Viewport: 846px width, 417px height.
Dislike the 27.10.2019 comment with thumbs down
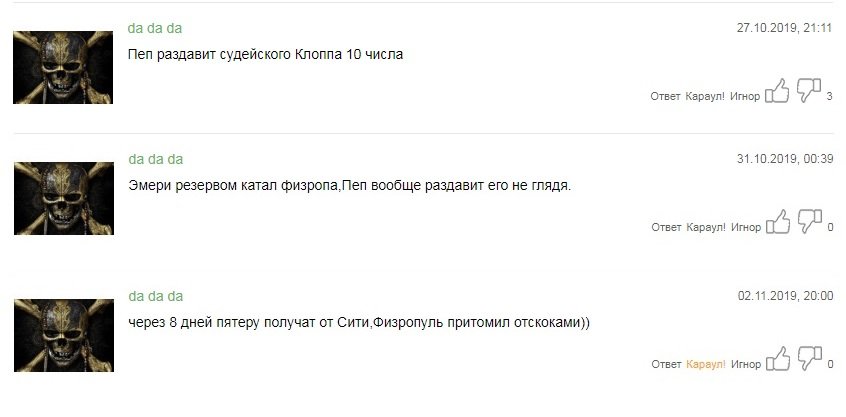pyautogui.click(x=809, y=91)
